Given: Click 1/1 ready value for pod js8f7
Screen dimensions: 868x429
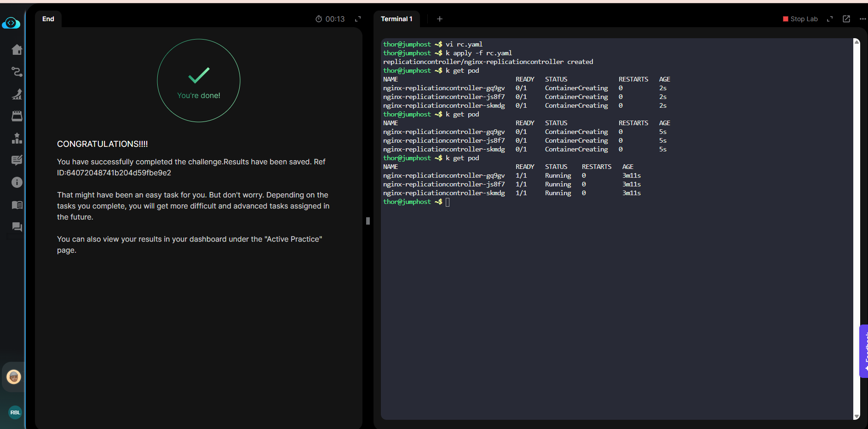Looking at the screenshot, I should [x=521, y=184].
